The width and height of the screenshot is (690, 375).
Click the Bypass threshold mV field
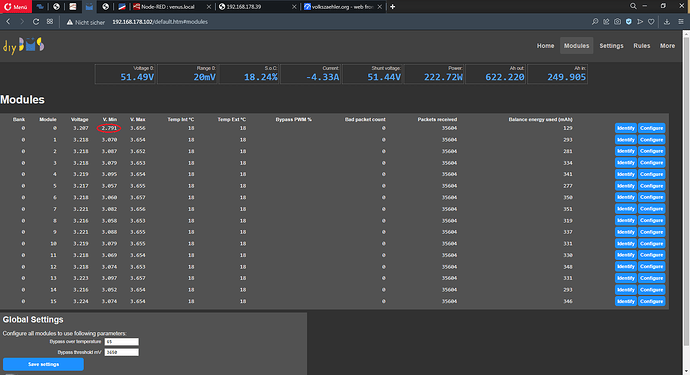[x=121, y=352]
